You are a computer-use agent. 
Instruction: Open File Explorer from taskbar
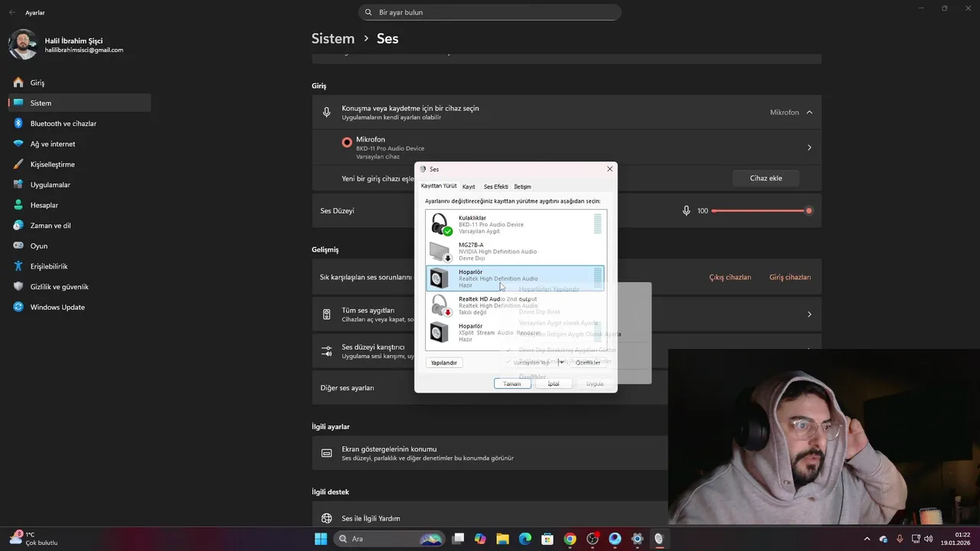[x=503, y=539]
